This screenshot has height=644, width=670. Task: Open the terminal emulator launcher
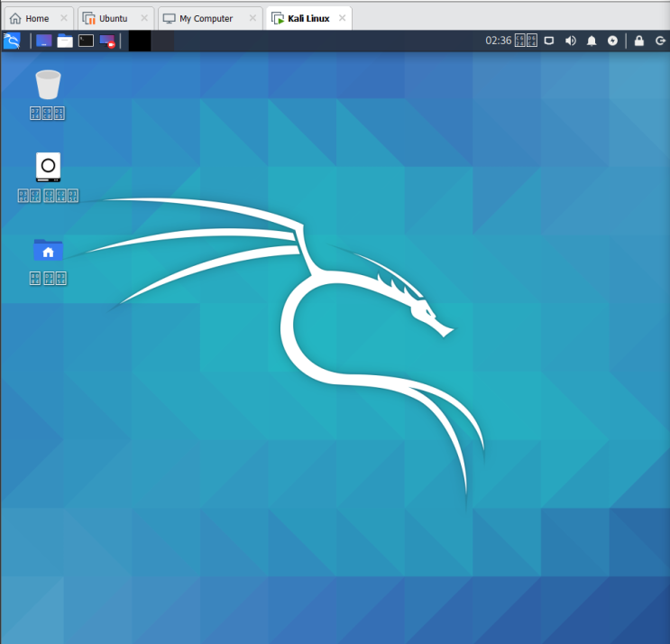pyautogui.click(x=86, y=41)
